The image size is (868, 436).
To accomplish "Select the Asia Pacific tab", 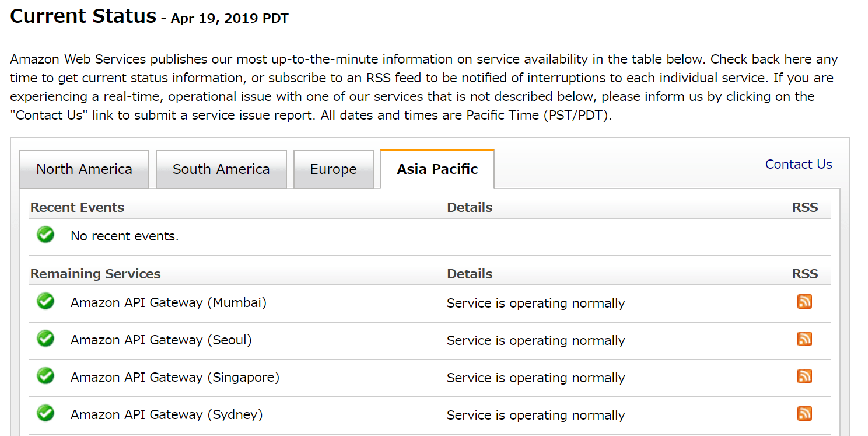I will 437,169.
